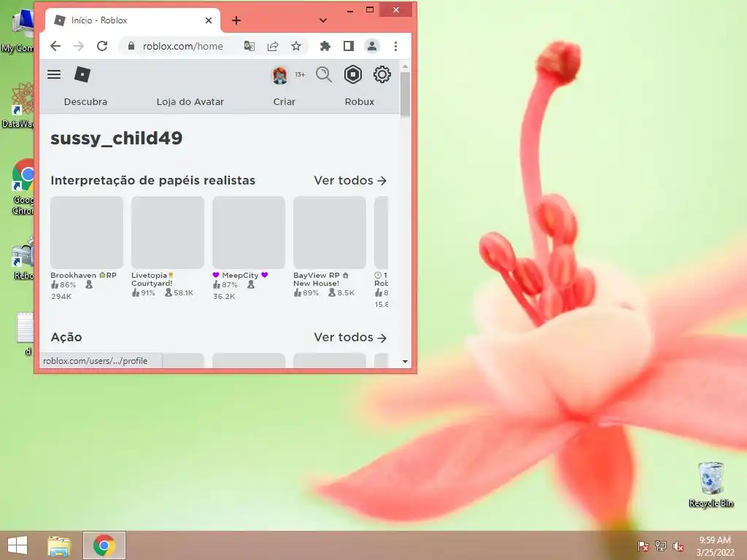
Task: Click the 13+ age label
Action: 300,74
